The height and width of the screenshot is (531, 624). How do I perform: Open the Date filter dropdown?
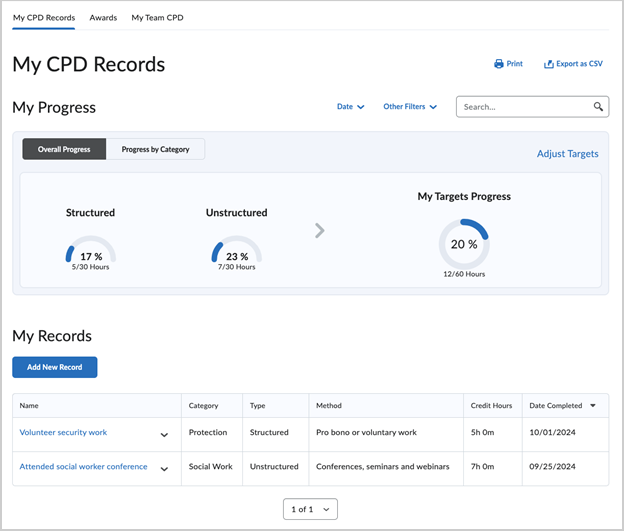click(x=350, y=107)
